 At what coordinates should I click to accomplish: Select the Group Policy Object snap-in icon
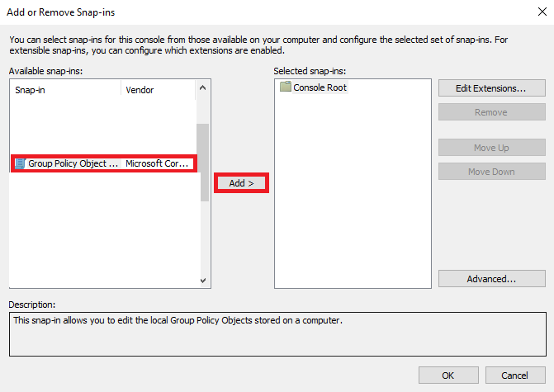[20, 163]
